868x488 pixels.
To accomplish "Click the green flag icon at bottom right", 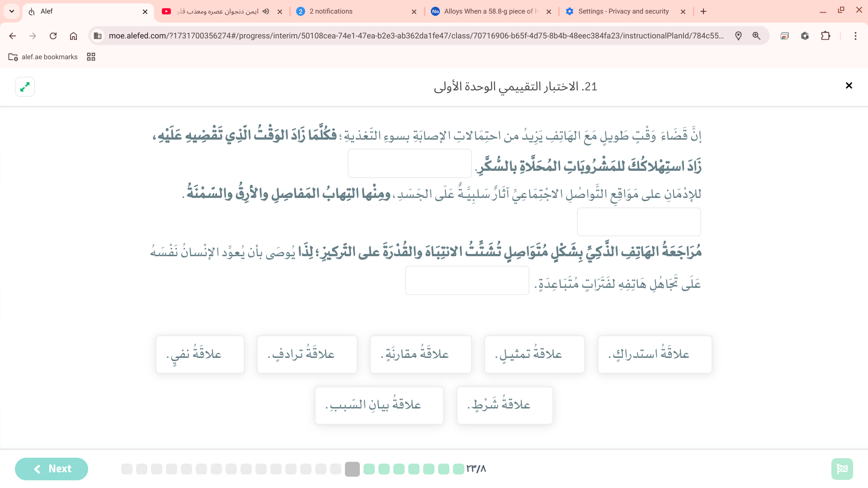I will click(842, 469).
